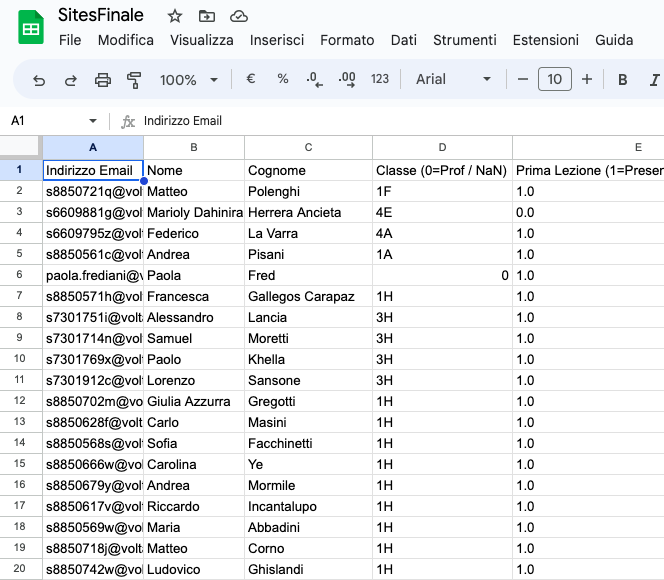Select column D header
664x580 pixels.
click(443, 147)
